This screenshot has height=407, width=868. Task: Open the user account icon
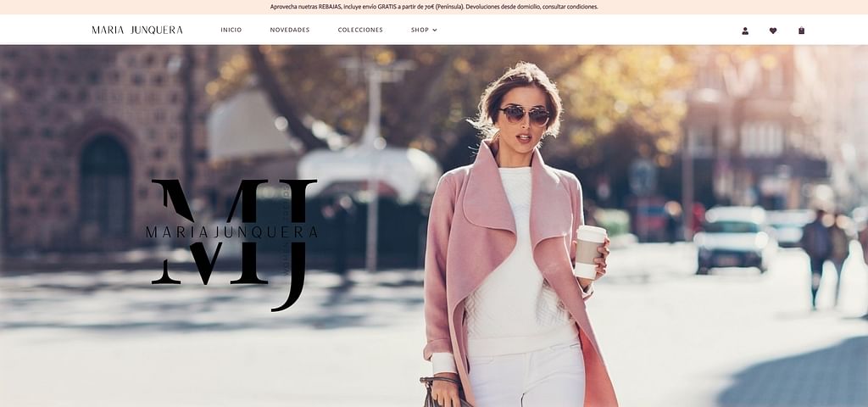tap(745, 31)
